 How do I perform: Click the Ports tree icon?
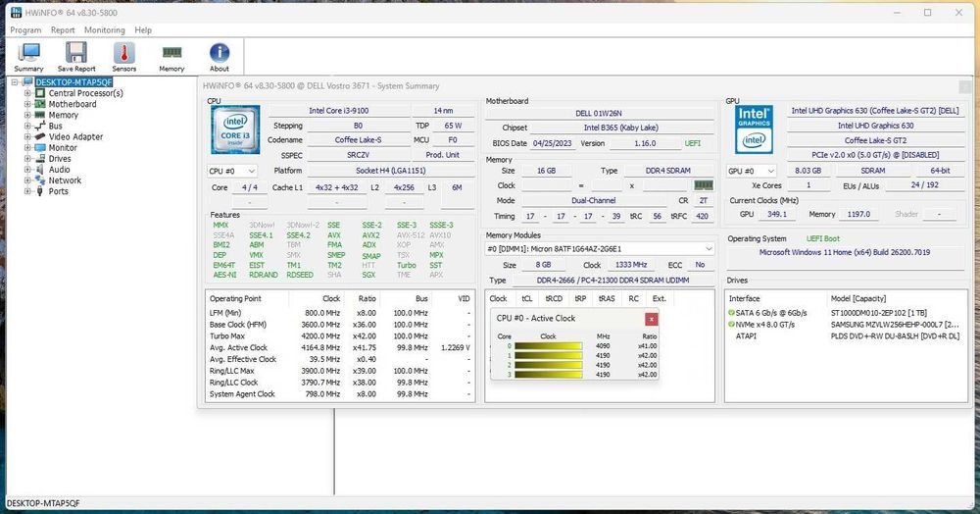click(40, 191)
